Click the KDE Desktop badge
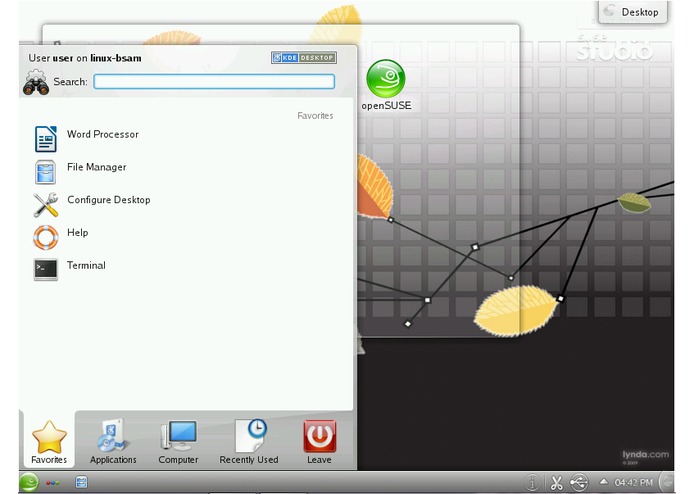 click(304, 58)
